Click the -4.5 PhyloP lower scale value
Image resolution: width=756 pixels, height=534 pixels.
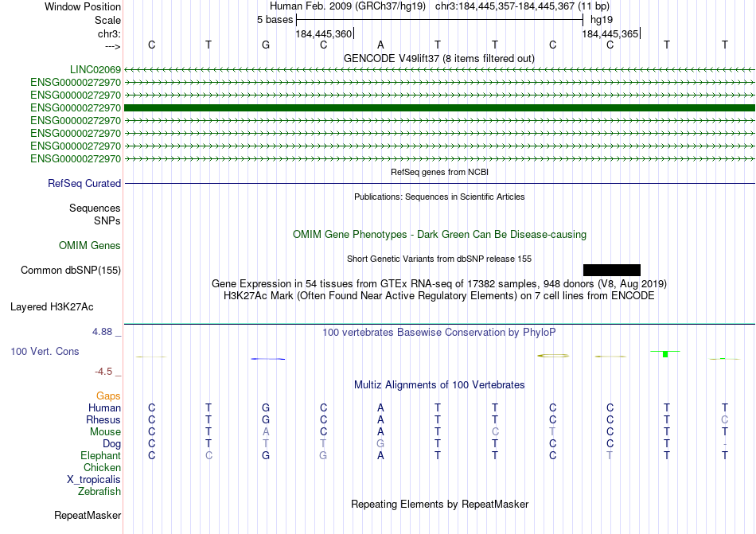click(103, 372)
